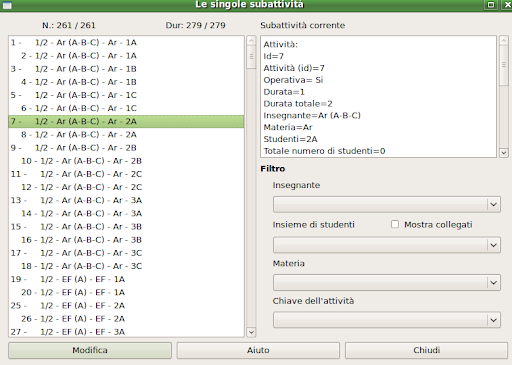This screenshot has height=365, width=512.
Task: Select row 6 - 1/2 - Ar - 1C
Action: pos(126,108)
